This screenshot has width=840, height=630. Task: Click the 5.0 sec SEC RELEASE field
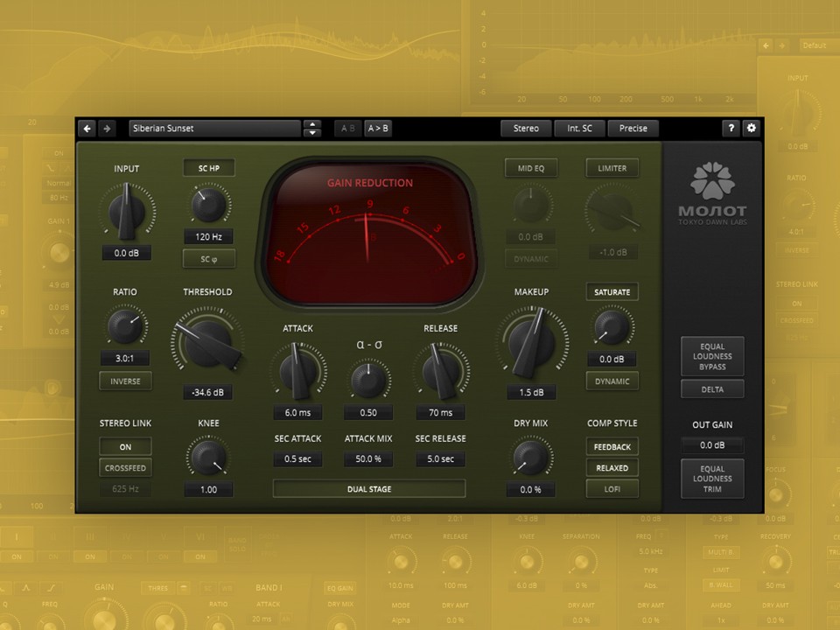(440, 459)
